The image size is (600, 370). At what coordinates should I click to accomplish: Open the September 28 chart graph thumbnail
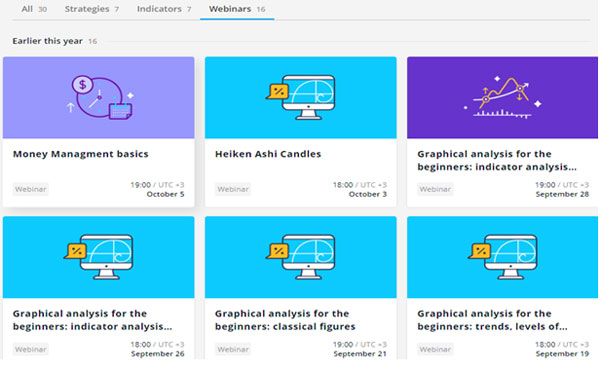tap(502, 98)
